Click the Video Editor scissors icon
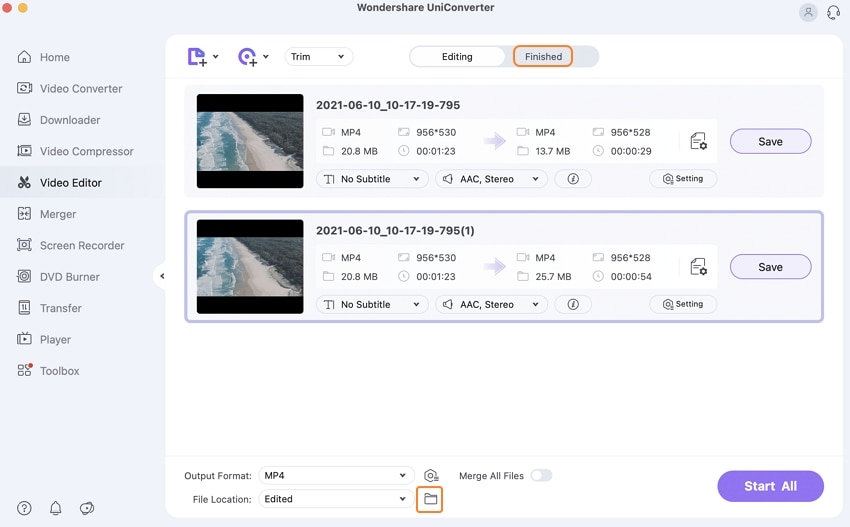Viewport: 850px width, 527px height. pyautogui.click(x=24, y=182)
